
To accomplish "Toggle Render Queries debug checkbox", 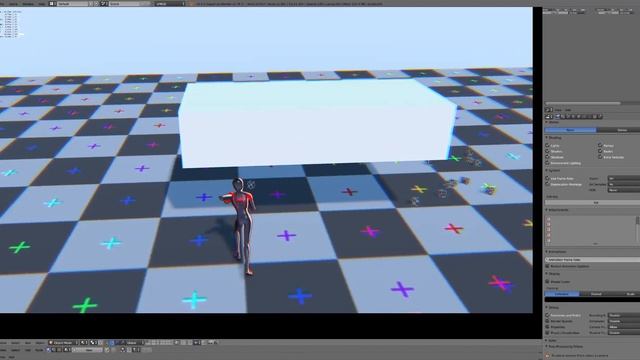I will (x=547, y=321).
